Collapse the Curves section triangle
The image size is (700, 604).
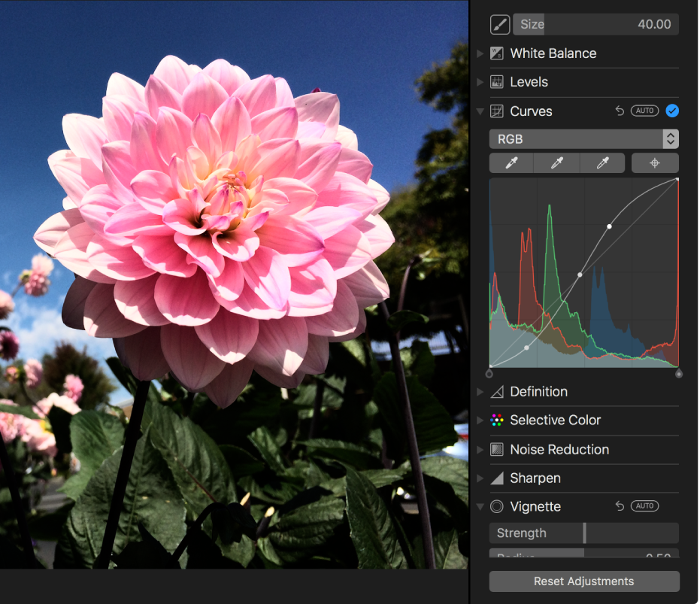point(480,111)
